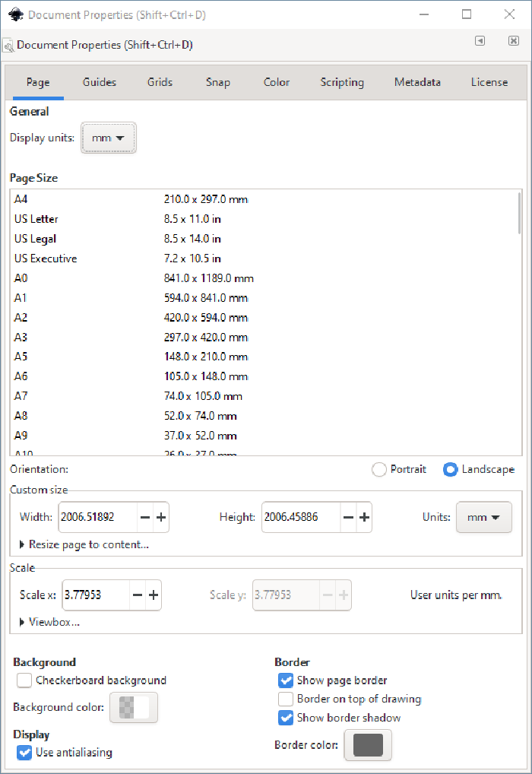The image size is (532, 774).
Task: Expand Resize page to content section
Action: pos(84,544)
